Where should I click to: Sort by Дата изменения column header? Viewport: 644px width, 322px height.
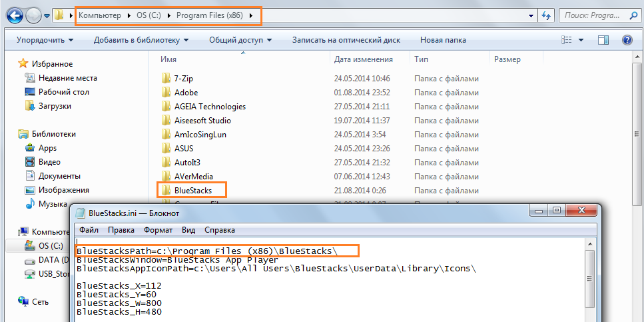[x=363, y=59]
